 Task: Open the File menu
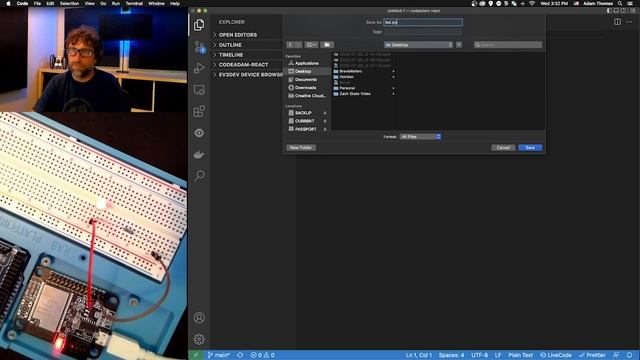click(37, 3)
